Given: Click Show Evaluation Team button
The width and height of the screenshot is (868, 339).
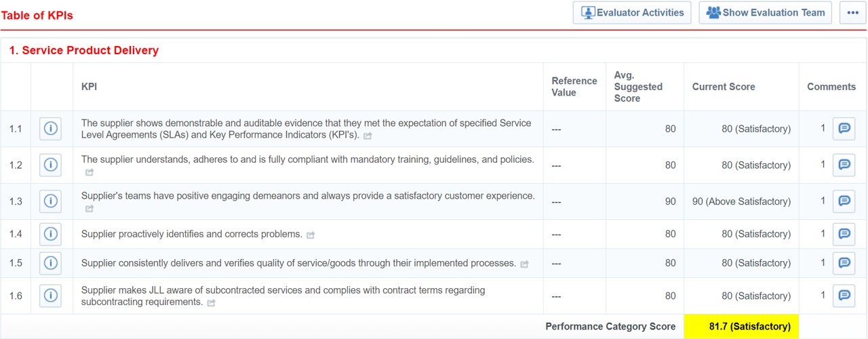Looking at the screenshot, I should pyautogui.click(x=766, y=13).
